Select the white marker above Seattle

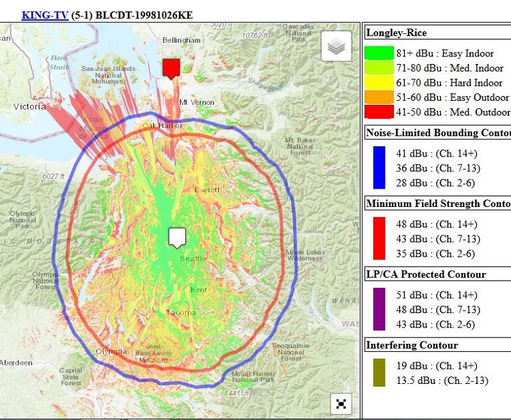click(177, 237)
